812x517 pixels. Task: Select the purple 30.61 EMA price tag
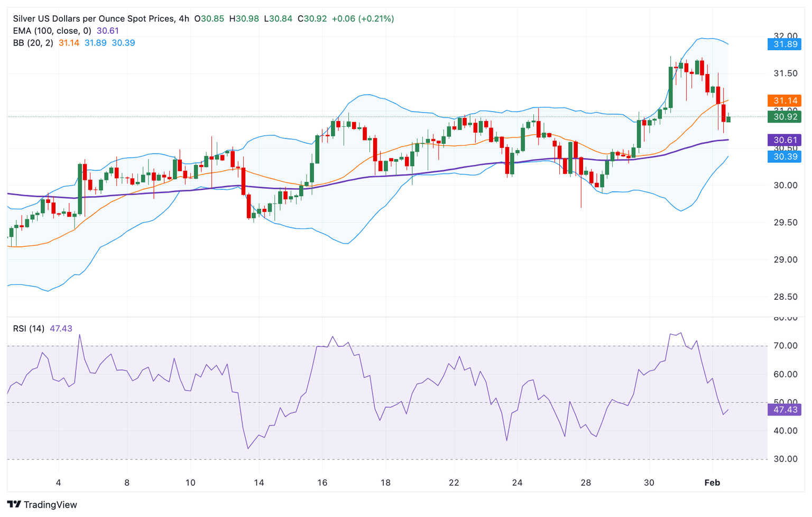785,140
